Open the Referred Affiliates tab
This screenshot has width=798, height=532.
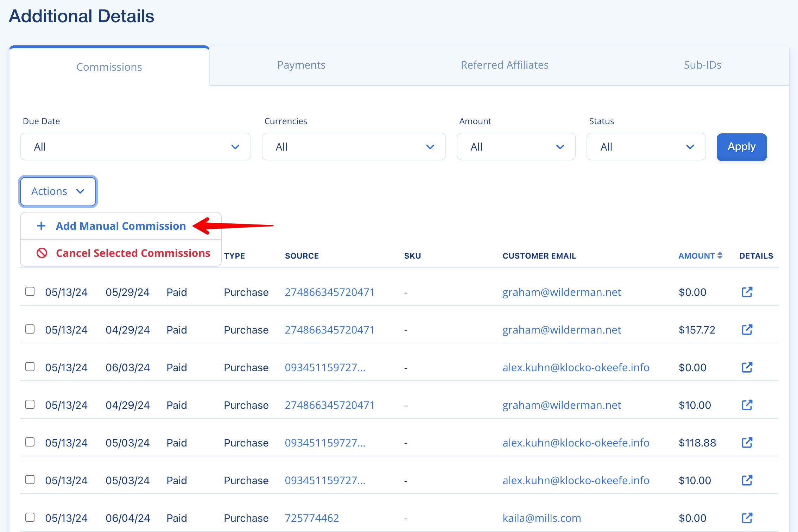[x=505, y=65]
